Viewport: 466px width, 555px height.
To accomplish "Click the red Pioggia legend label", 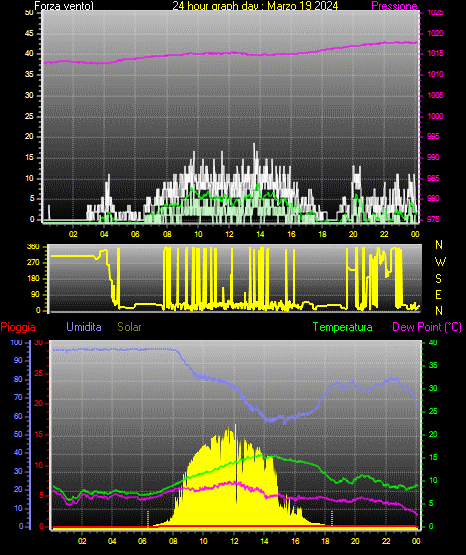I will tap(18, 327).
